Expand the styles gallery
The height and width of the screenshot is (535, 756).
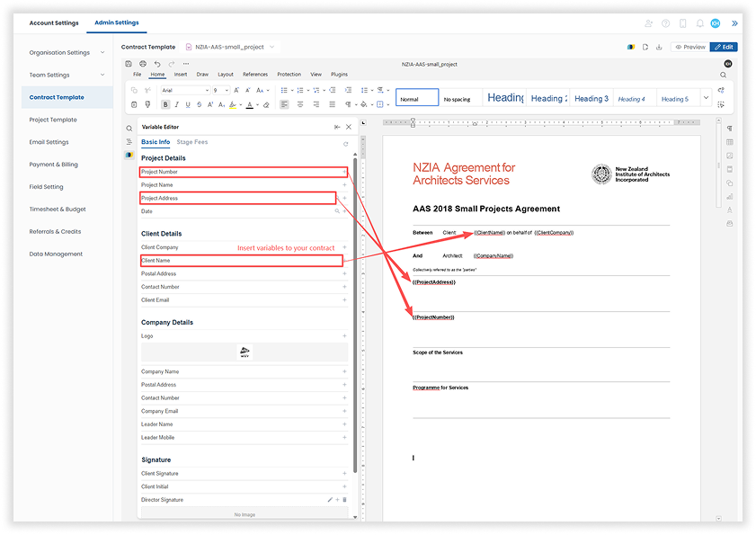click(x=706, y=98)
